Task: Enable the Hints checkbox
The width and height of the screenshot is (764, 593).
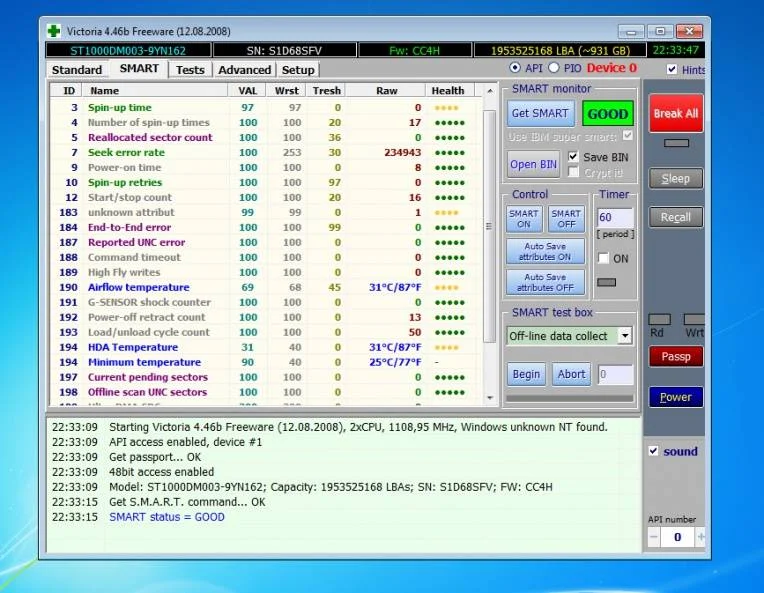Action: point(672,69)
